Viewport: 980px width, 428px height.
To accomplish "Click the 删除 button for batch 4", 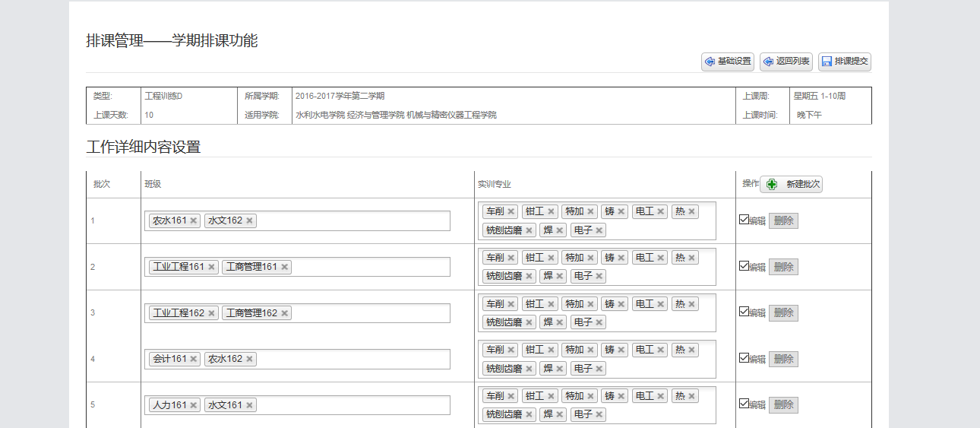I will [x=783, y=359].
